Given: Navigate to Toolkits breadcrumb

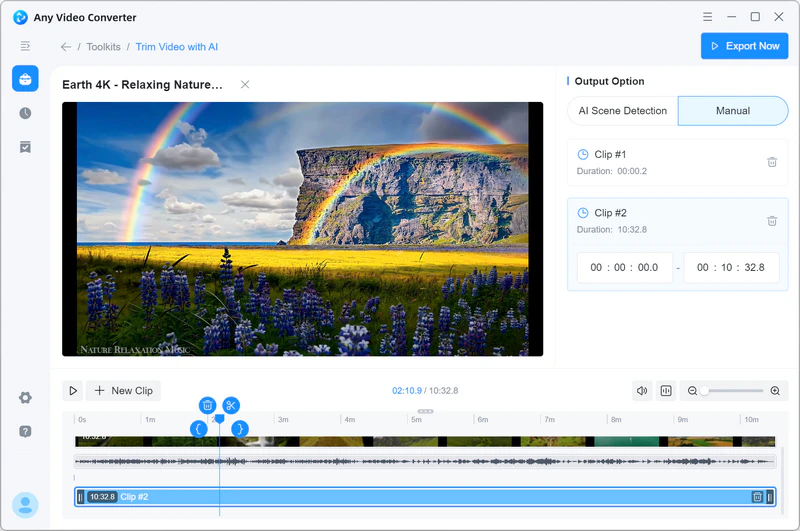Looking at the screenshot, I should coord(104,47).
